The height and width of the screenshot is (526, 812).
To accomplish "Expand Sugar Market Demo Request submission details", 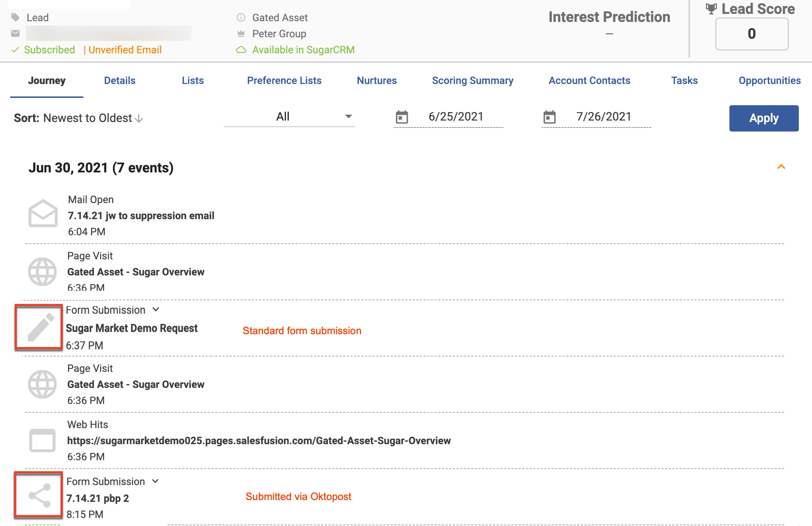I will (x=156, y=309).
